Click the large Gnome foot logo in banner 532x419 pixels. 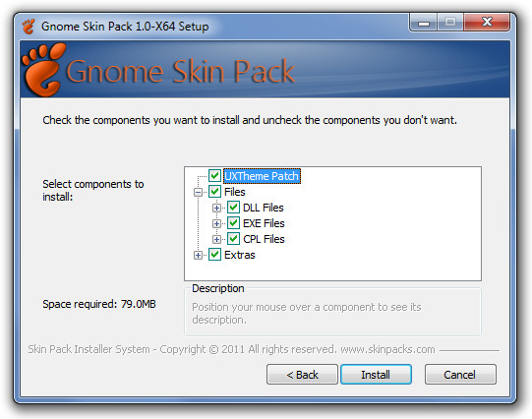pyautogui.click(x=44, y=69)
